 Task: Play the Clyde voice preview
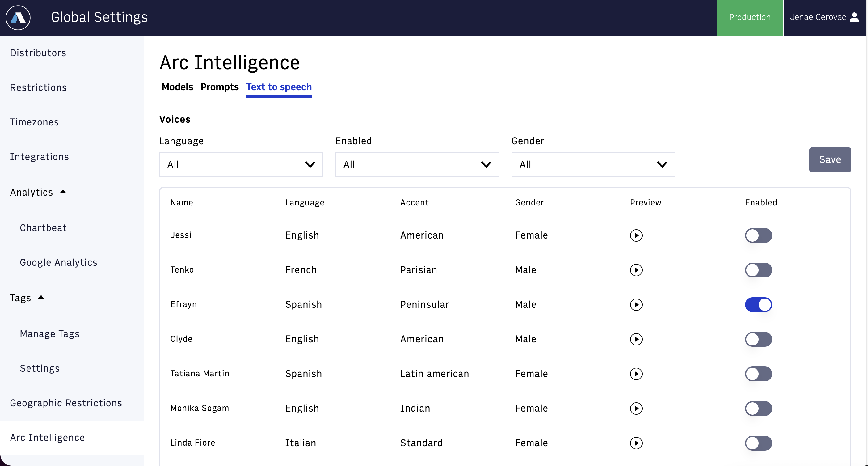click(636, 339)
